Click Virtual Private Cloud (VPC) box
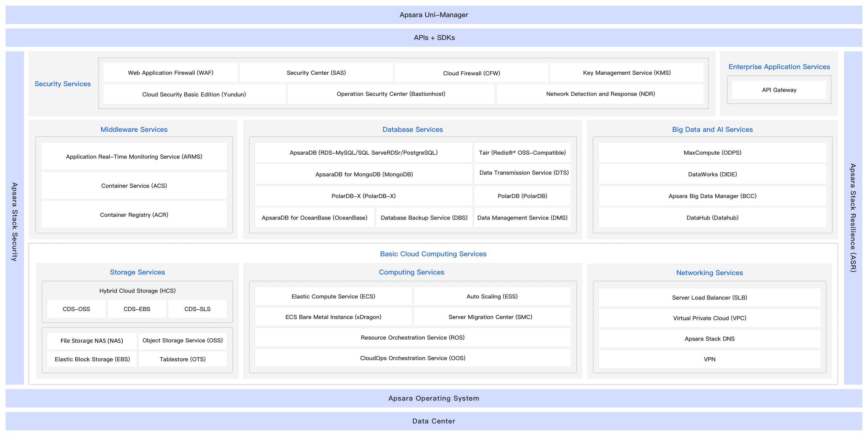This screenshot has width=868, height=436. click(709, 318)
